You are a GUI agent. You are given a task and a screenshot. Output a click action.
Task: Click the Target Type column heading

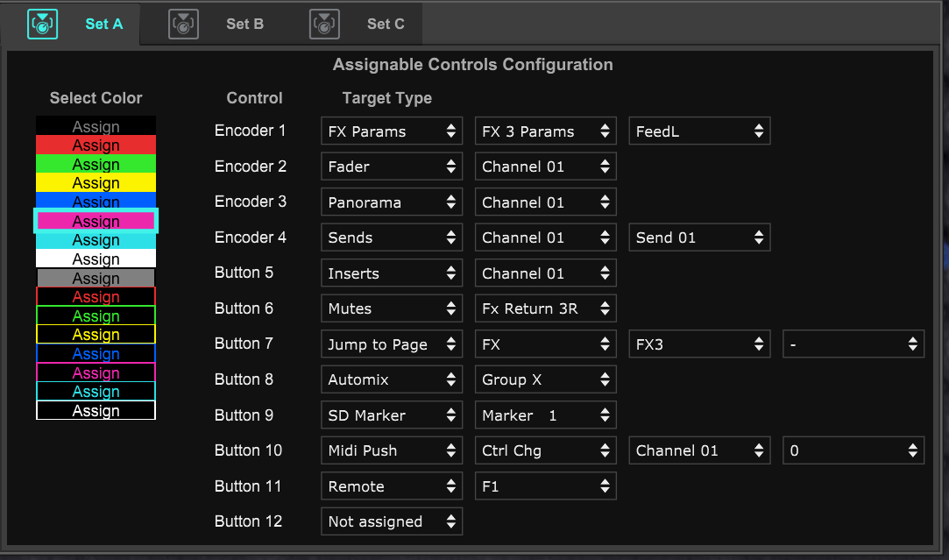point(386,98)
